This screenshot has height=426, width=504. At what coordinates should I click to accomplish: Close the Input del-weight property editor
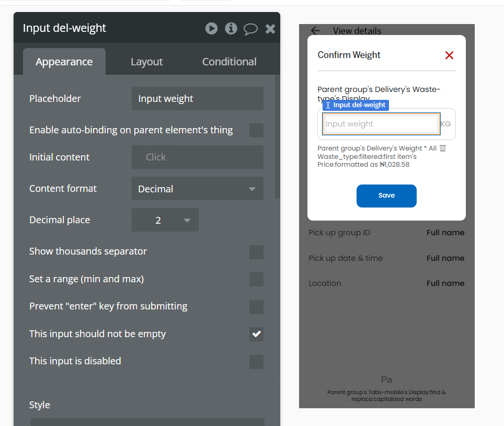point(270,29)
